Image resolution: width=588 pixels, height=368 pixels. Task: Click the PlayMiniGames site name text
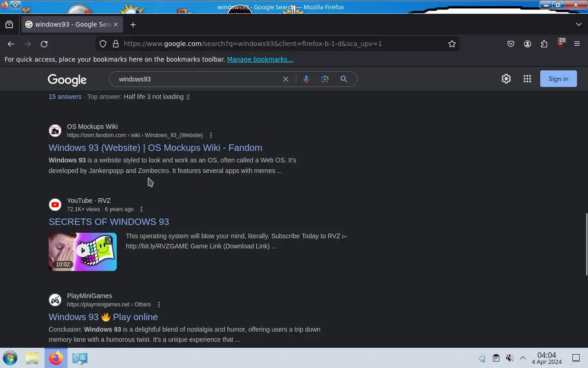click(x=90, y=296)
